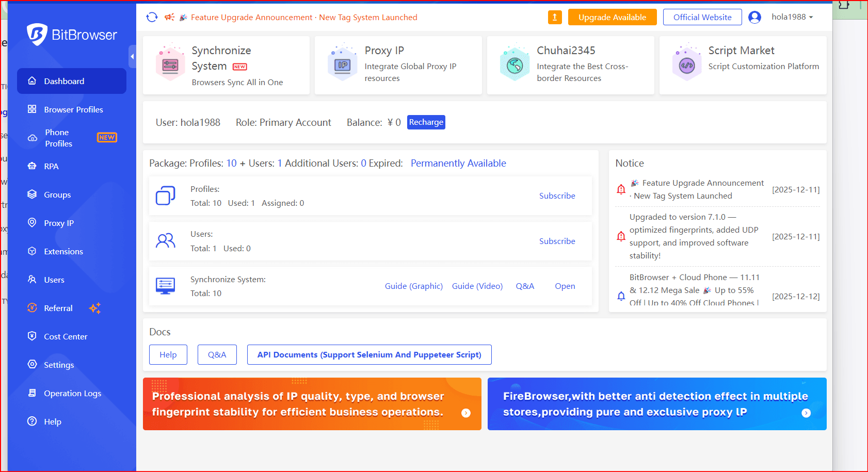The height and width of the screenshot is (472, 868).
Task: Click the Synchronize System card icon
Action: (x=170, y=65)
